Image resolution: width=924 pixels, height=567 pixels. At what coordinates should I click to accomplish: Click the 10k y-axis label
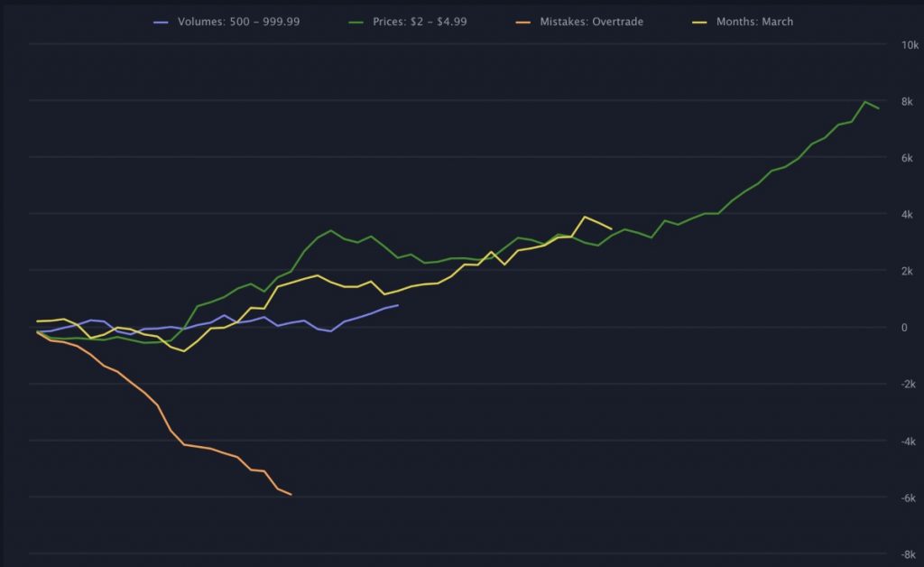(910, 45)
